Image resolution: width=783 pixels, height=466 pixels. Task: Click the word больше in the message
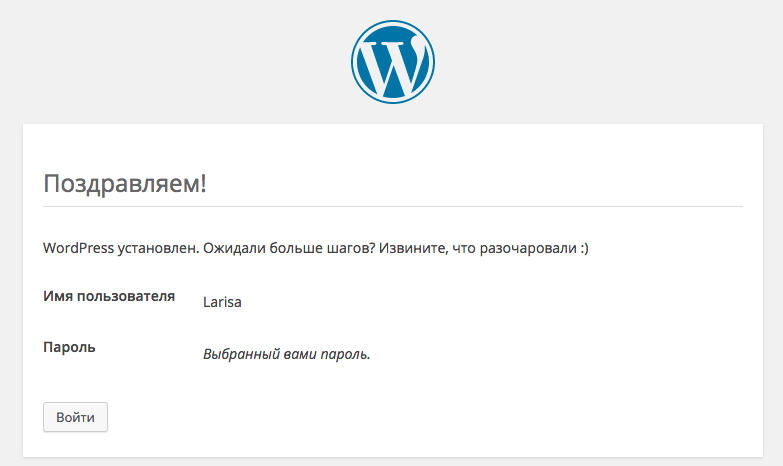292,247
